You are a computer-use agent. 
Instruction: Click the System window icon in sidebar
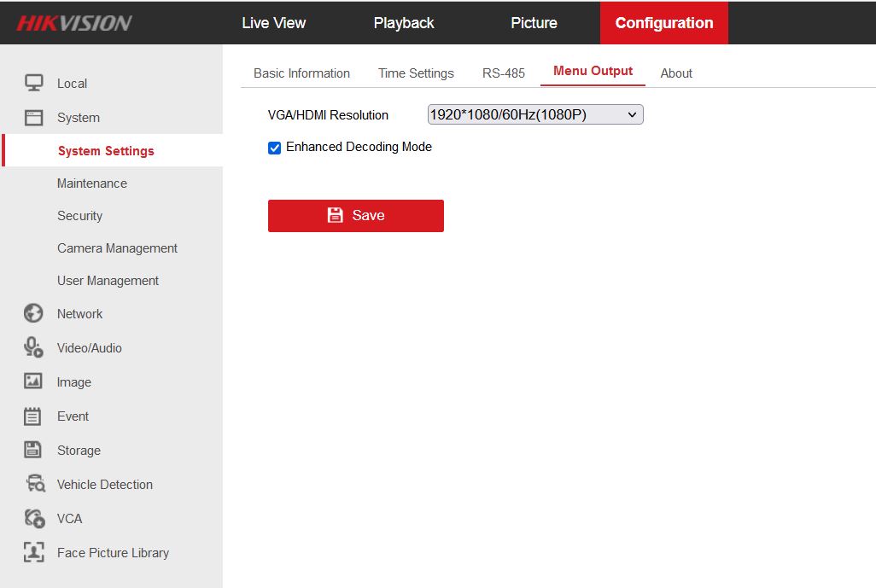click(33, 118)
